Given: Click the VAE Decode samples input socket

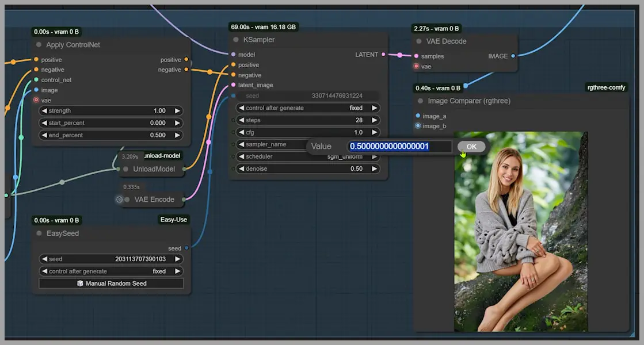Looking at the screenshot, I should 417,56.
